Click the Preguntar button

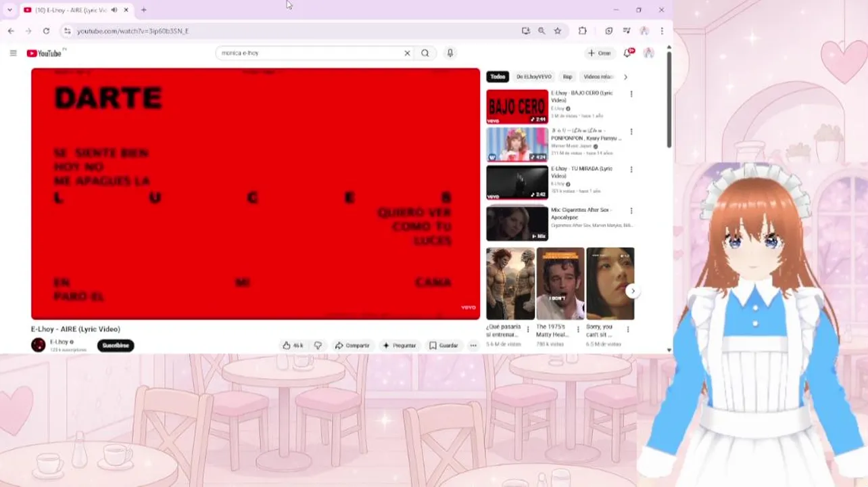400,345
